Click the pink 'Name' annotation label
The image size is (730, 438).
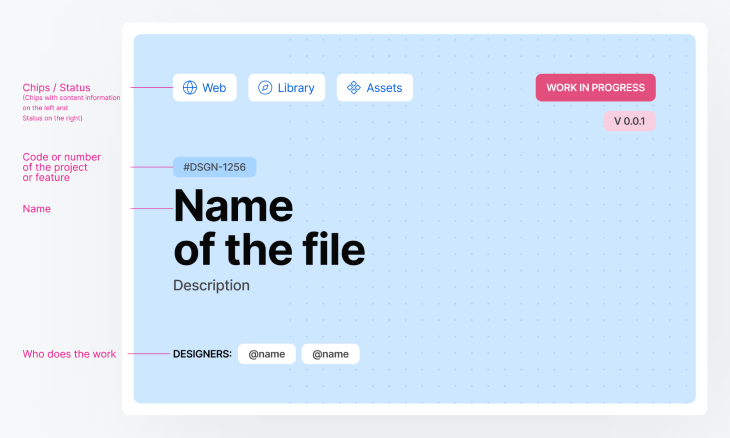36,209
